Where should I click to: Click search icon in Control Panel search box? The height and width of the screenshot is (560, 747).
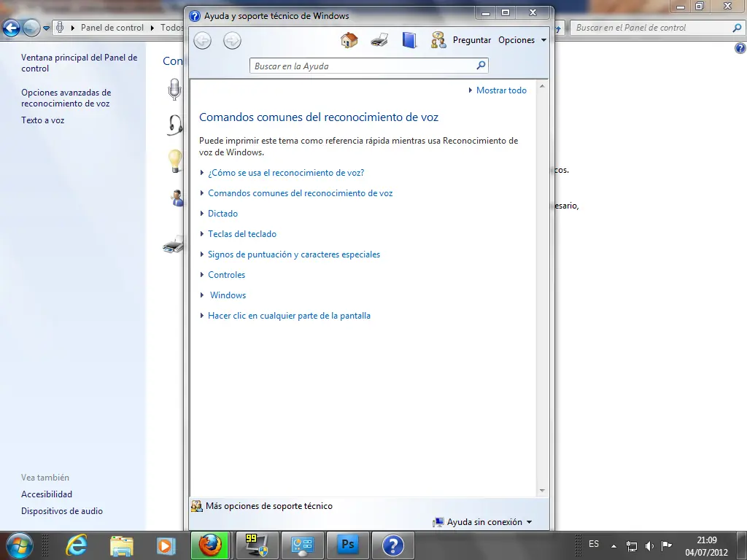[737, 28]
